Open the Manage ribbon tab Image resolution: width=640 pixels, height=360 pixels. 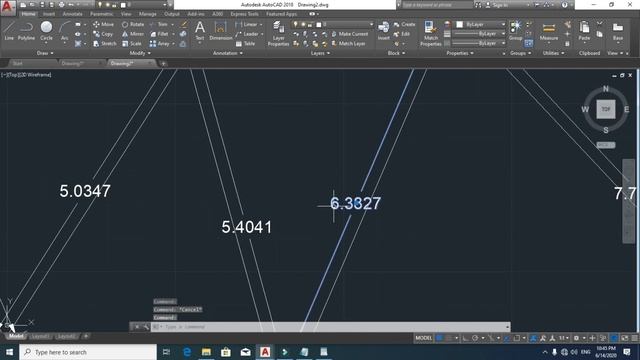[x=147, y=14]
